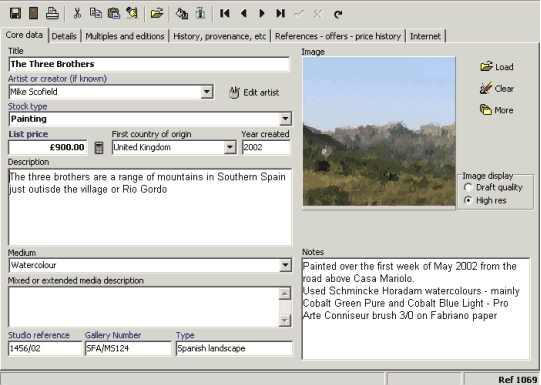Expand the Medium dropdown arrow
Screen dimensions: 541x385
tap(285, 265)
